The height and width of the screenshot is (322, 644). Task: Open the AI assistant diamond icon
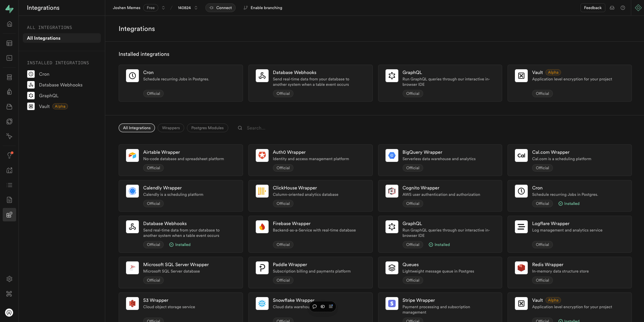tap(638, 8)
